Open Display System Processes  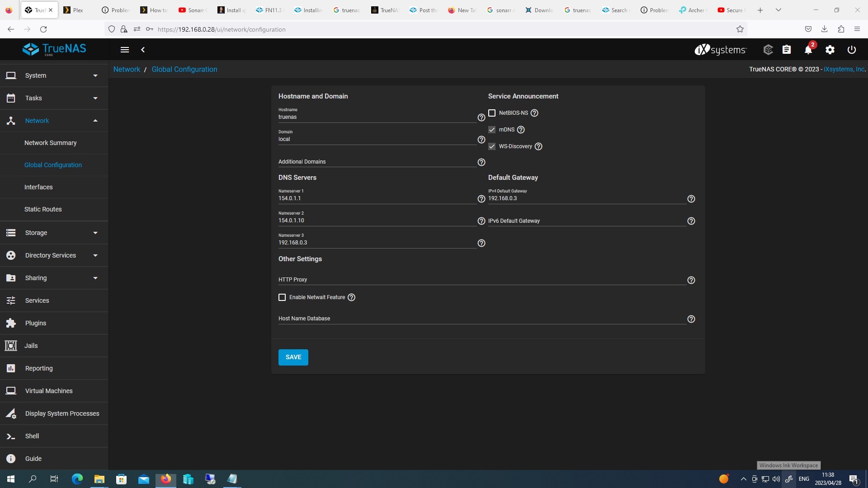click(54, 413)
